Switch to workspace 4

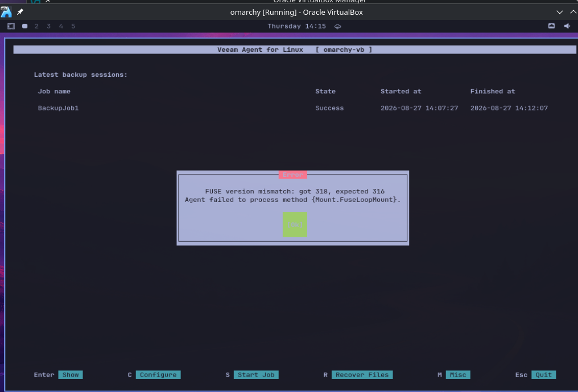pos(61,26)
